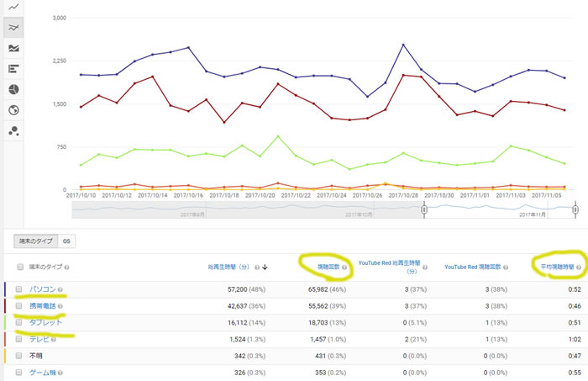
Task: Select the multi-line chart icon
Action: [x=13, y=28]
